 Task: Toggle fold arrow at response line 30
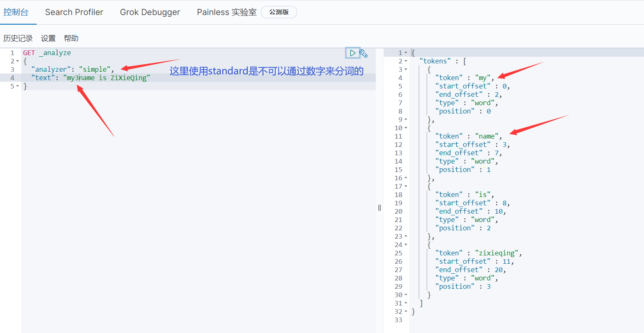(x=406, y=295)
